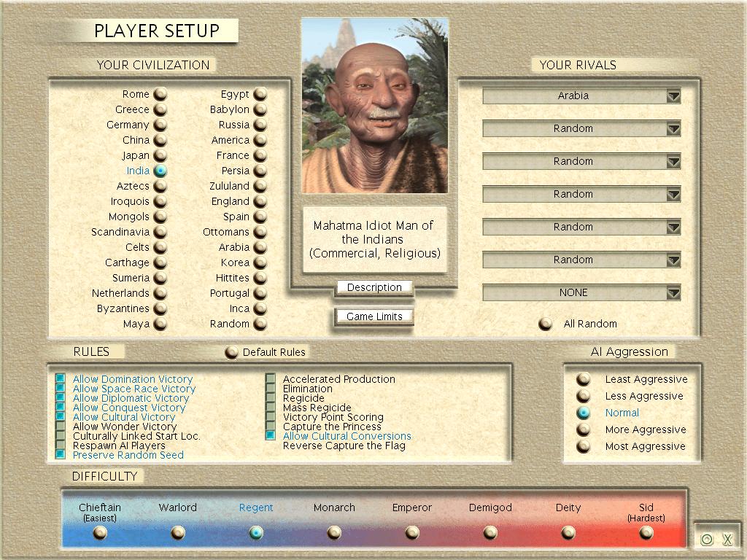Set AI to More Aggressive

coord(584,429)
